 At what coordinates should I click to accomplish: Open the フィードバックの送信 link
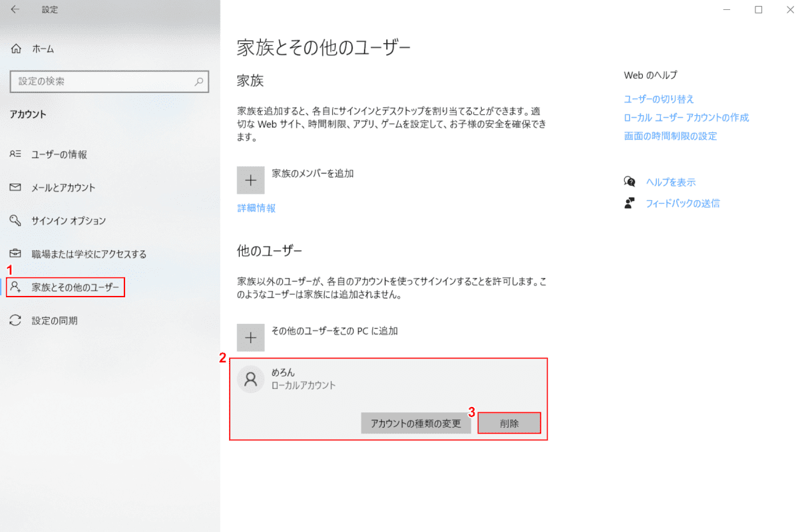click(x=683, y=203)
